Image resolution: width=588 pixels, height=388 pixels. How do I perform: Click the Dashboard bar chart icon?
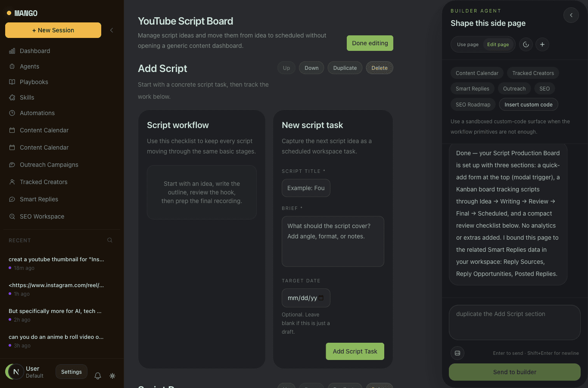12,51
